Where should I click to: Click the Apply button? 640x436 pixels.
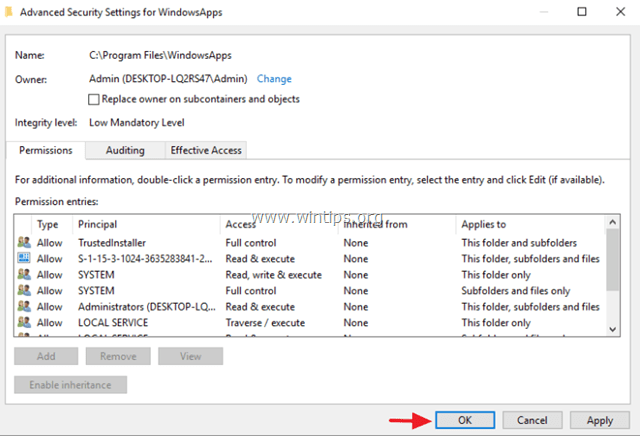click(x=600, y=420)
